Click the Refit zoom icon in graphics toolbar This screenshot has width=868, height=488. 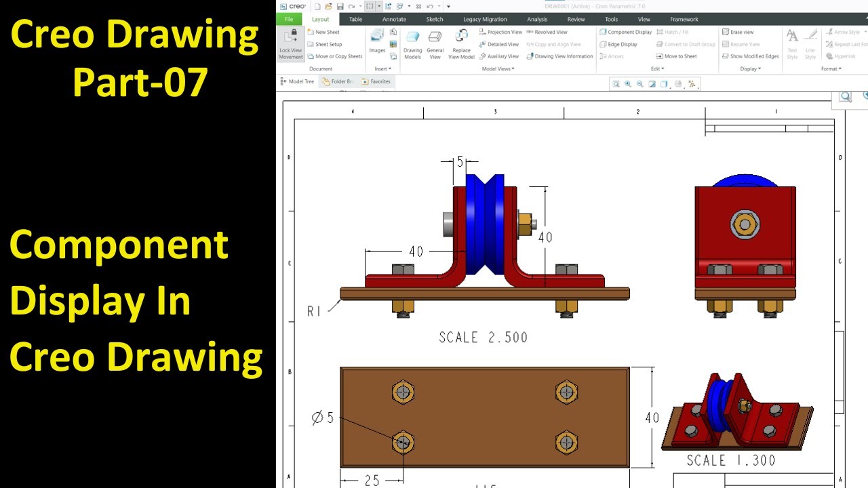click(616, 84)
